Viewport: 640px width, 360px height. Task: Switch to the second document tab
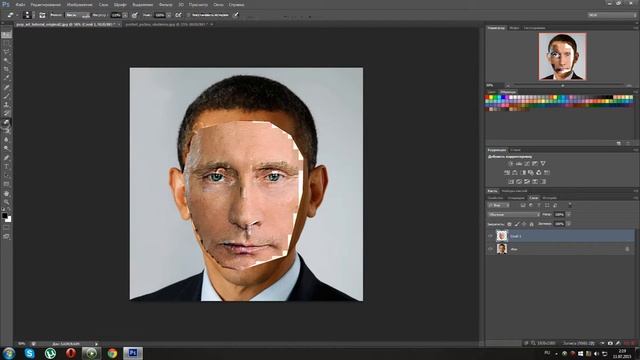pyautogui.click(x=167, y=24)
